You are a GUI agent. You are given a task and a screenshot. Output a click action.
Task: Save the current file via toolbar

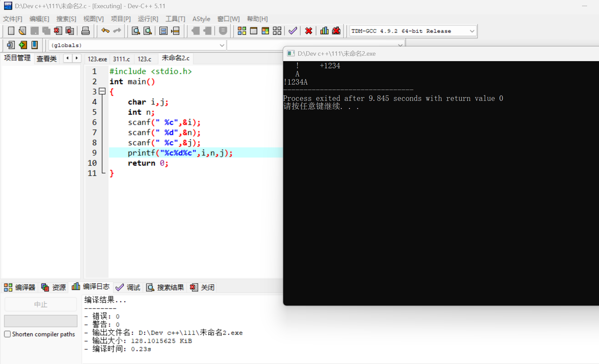click(x=34, y=31)
